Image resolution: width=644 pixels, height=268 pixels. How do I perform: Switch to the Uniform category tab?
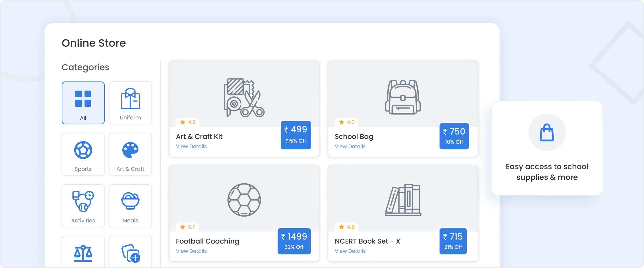[130, 103]
